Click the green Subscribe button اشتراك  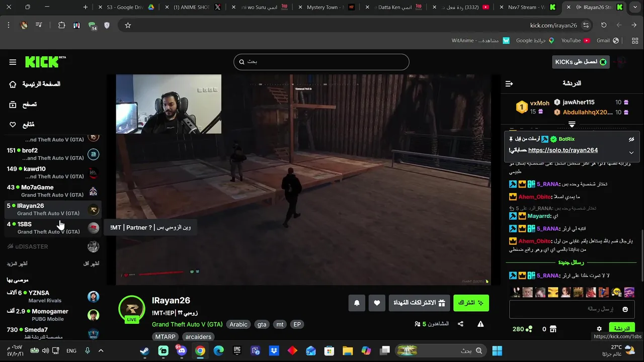(471, 303)
